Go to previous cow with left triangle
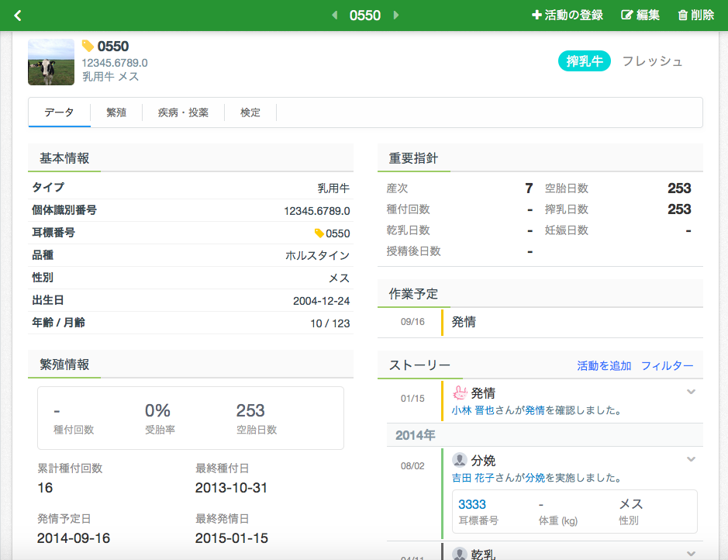The image size is (728, 560). (x=334, y=16)
